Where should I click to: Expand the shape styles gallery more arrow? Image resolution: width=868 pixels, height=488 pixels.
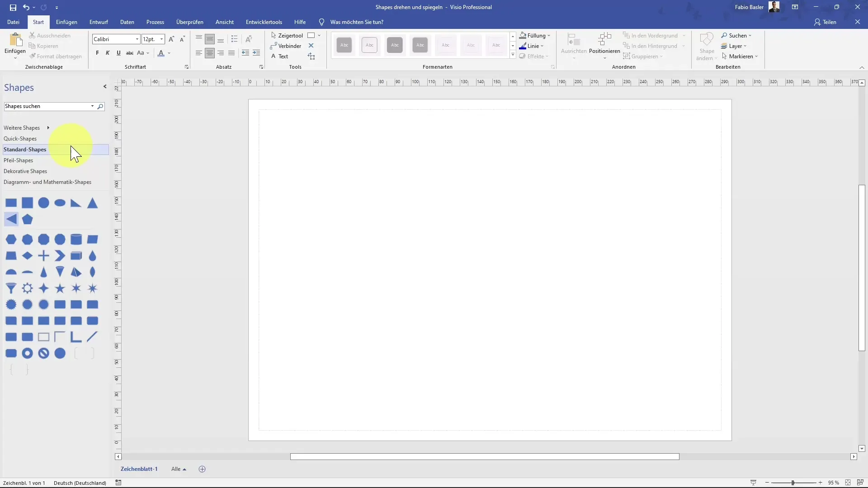tap(513, 55)
